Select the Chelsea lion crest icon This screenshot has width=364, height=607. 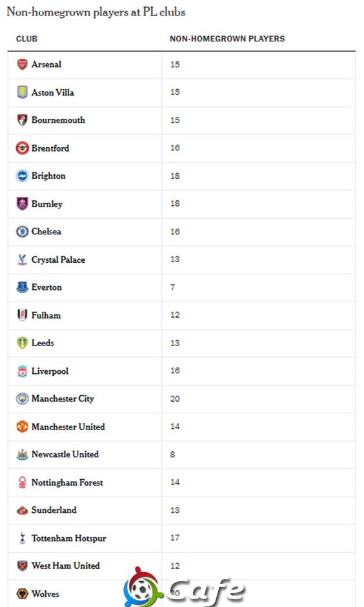point(23,231)
